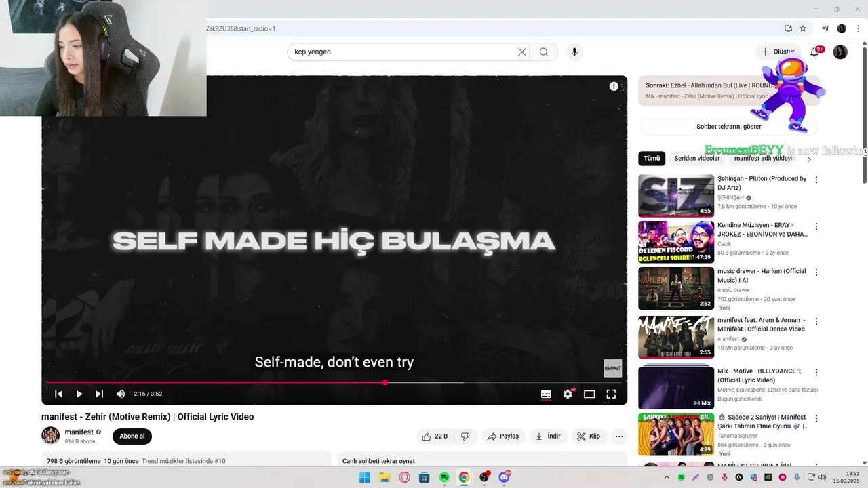868x488 pixels.
Task: Click the tray microphone icon
Action: point(797,477)
